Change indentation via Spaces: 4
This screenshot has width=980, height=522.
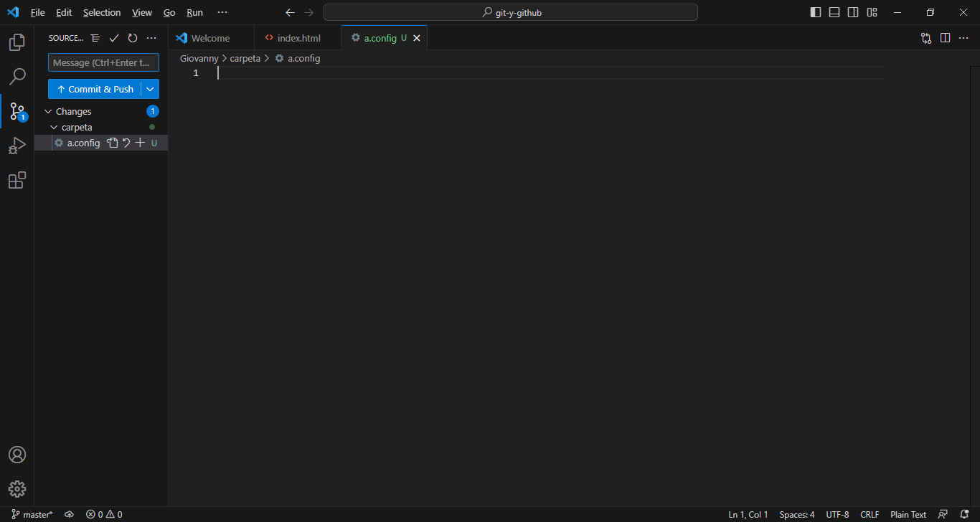pos(797,514)
